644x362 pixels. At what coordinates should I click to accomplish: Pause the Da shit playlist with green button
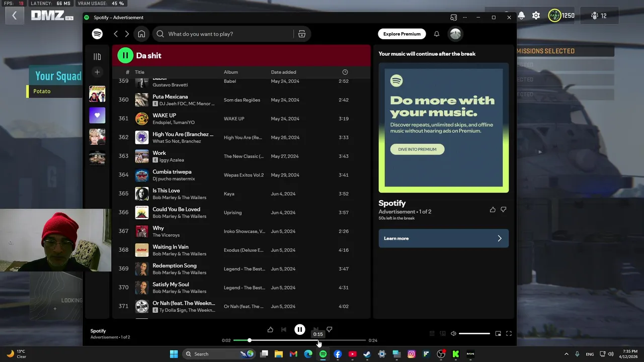(125, 55)
